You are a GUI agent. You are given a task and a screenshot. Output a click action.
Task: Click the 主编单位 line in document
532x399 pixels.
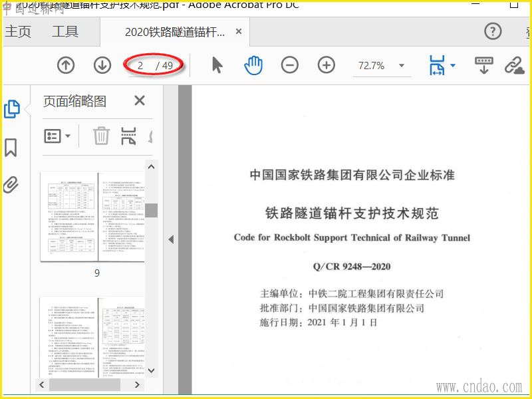(352, 293)
